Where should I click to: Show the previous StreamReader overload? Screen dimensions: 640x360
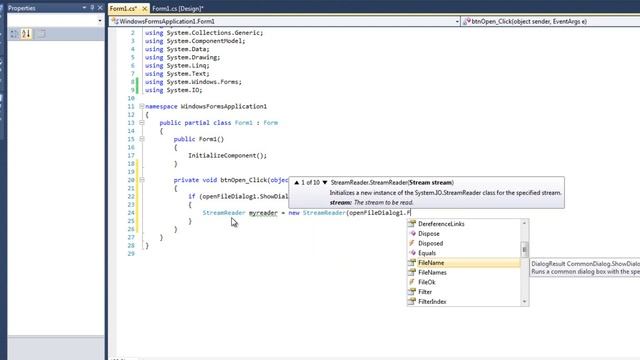click(297, 182)
